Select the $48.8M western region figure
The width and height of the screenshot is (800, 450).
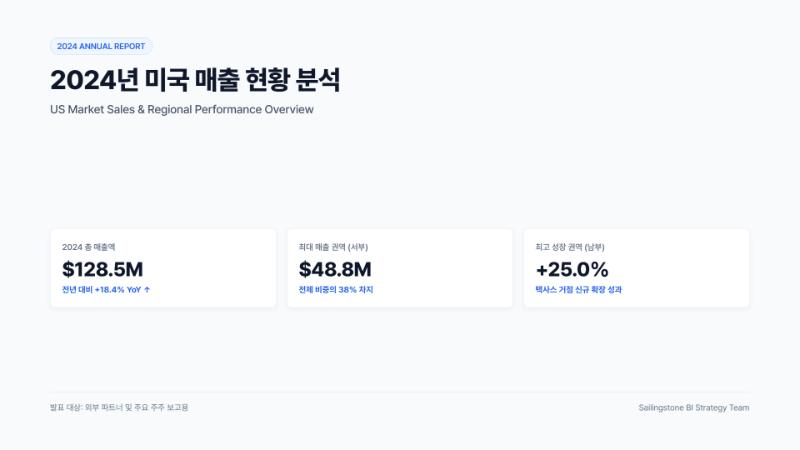click(335, 269)
